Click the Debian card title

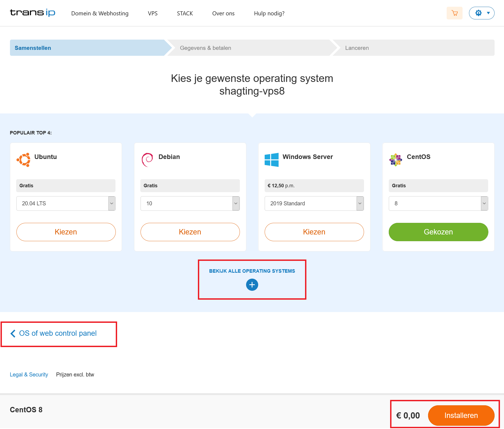tap(169, 157)
